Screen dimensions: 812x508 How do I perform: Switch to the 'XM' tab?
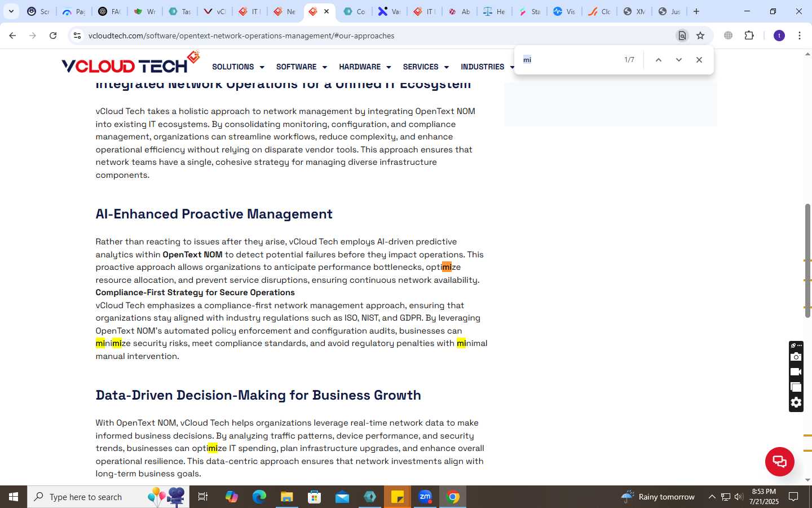pyautogui.click(x=634, y=11)
